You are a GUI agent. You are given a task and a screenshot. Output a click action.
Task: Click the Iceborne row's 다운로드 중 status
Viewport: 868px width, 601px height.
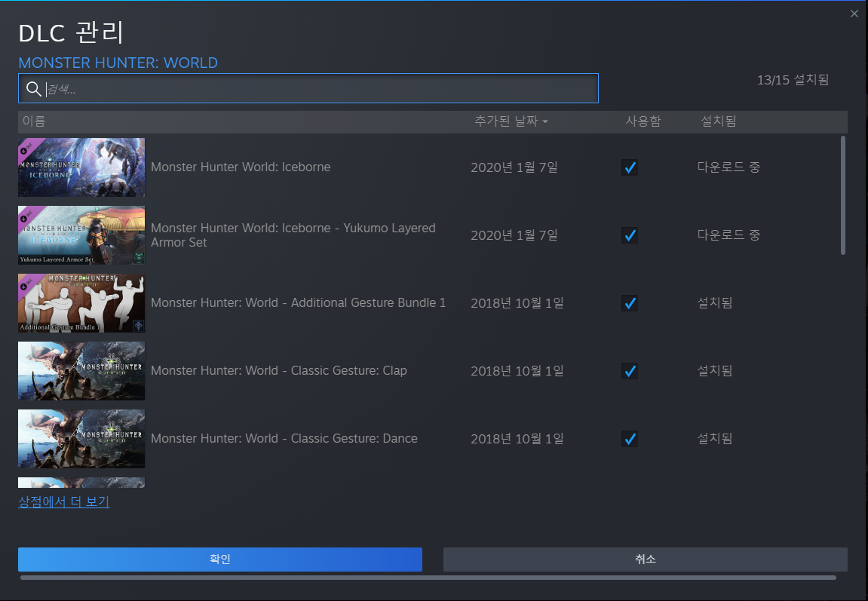(728, 167)
